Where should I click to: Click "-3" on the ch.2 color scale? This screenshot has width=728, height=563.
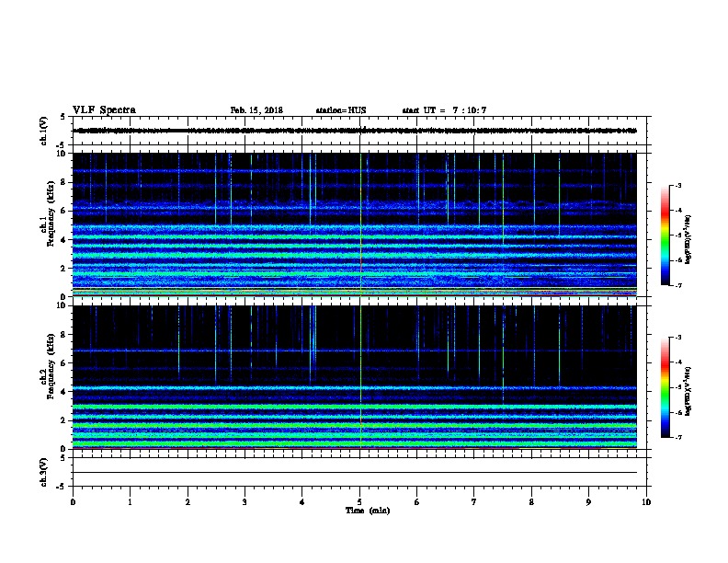tap(677, 338)
